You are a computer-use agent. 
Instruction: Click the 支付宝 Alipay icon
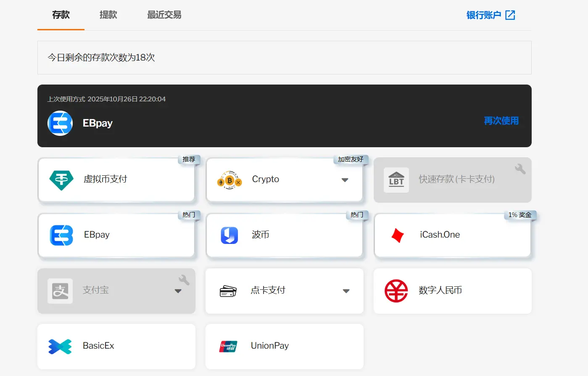pos(60,290)
